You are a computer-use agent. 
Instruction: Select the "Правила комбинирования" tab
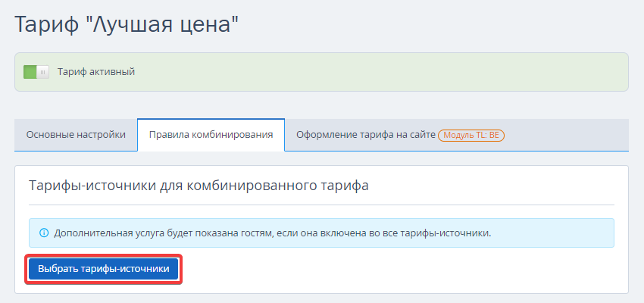click(211, 135)
